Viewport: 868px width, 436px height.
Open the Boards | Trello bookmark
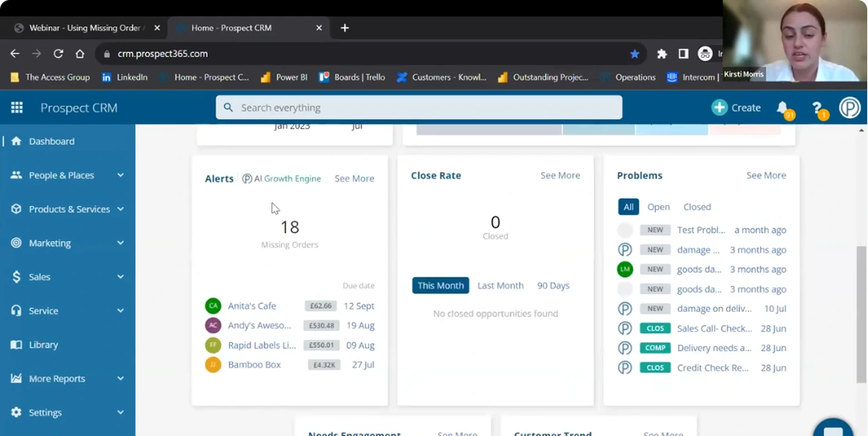352,77
